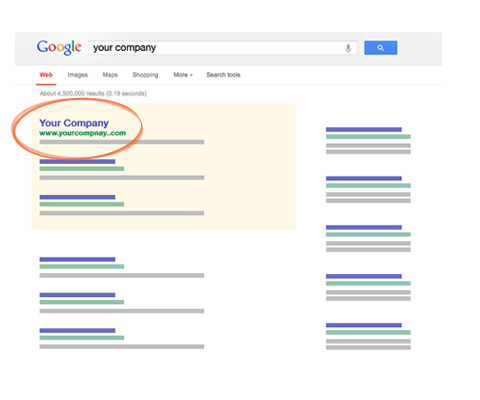The height and width of the screenshot is (400, 480).
Task: Open the 'Your Company' result title link
Action: (74, 123)
